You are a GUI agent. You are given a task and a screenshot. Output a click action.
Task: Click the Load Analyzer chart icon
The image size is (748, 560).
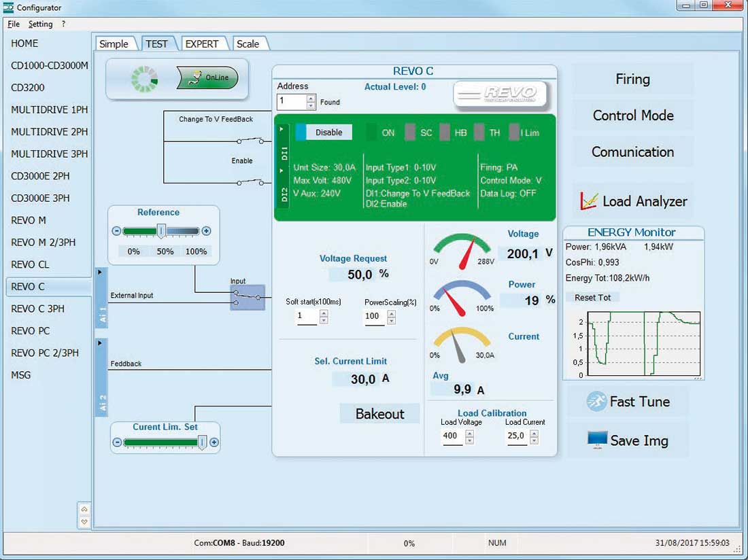(589, 200)
